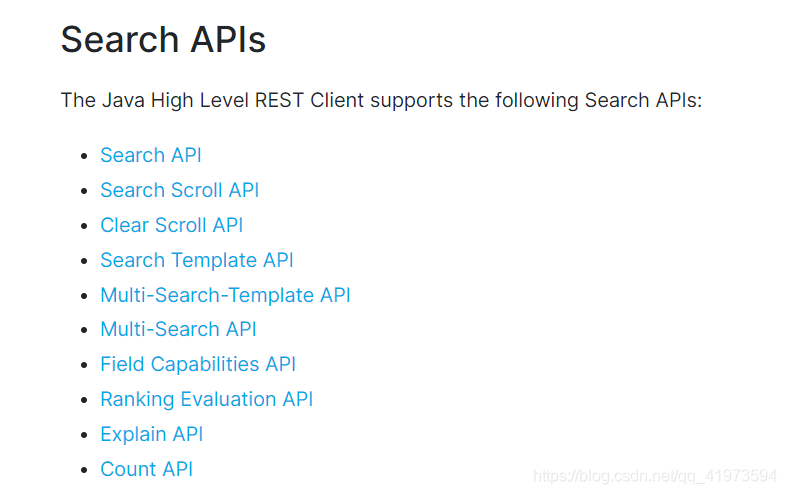Viewport: 786px width, 494px height.
Task: Follow the Explain API link
Action: click(151, 434)
